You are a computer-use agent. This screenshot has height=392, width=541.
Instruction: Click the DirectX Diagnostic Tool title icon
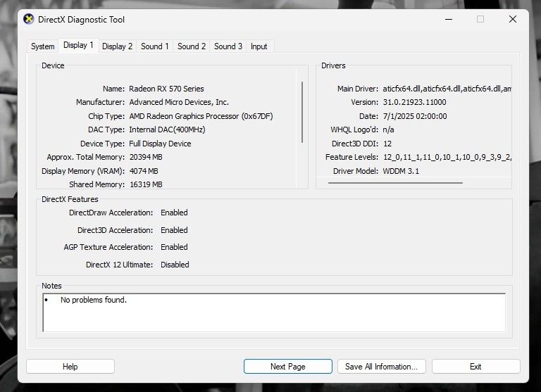(29, 19)
